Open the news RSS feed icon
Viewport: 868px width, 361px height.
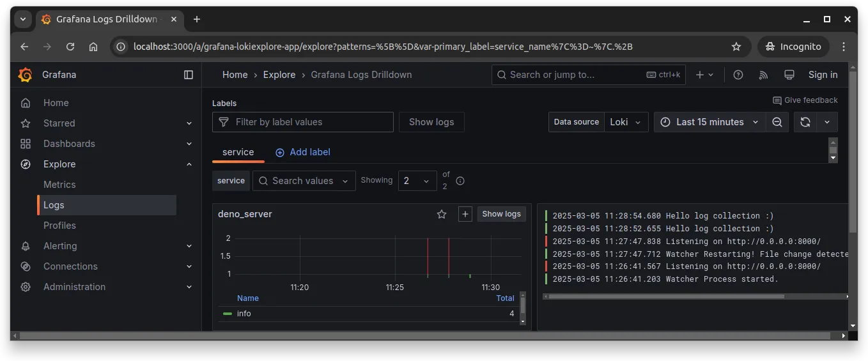(763, 75)
